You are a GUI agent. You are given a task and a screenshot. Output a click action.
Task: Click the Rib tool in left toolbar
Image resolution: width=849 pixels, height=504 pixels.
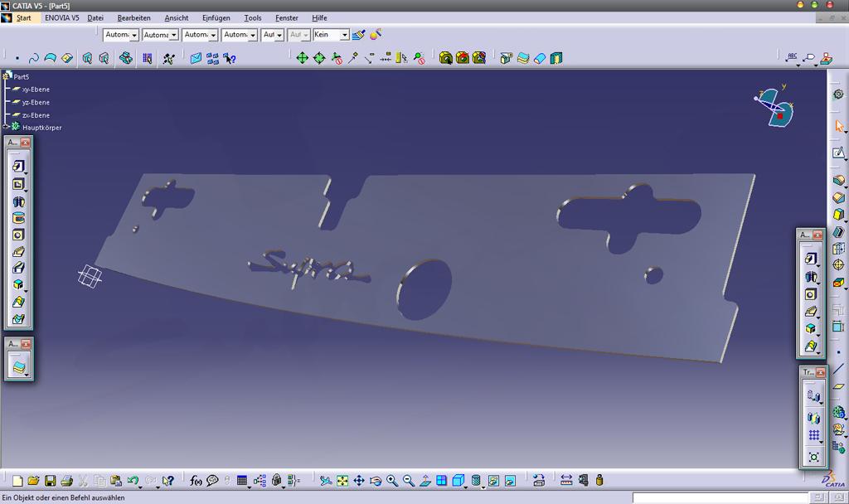[18, 252]
